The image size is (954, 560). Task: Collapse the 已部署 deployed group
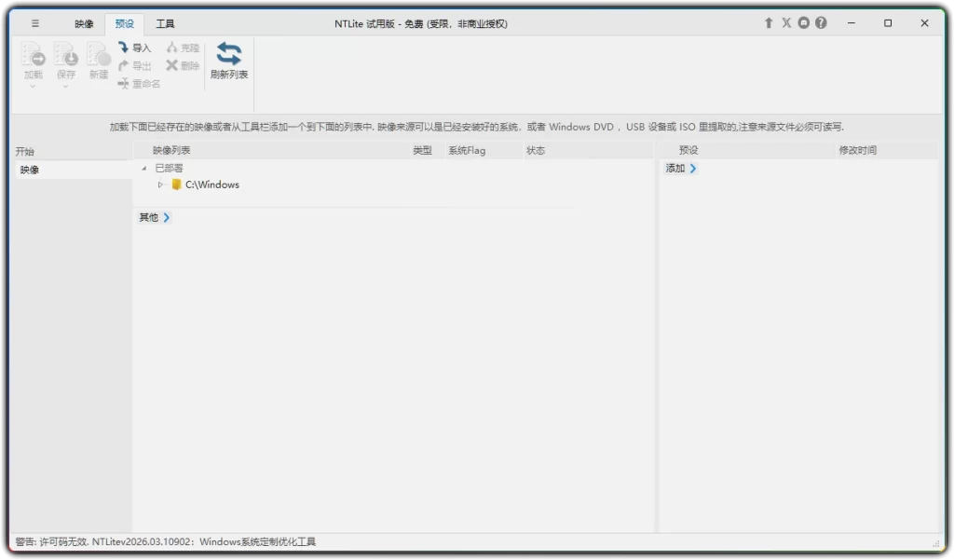pyautogui.click(x=144, y=168)
